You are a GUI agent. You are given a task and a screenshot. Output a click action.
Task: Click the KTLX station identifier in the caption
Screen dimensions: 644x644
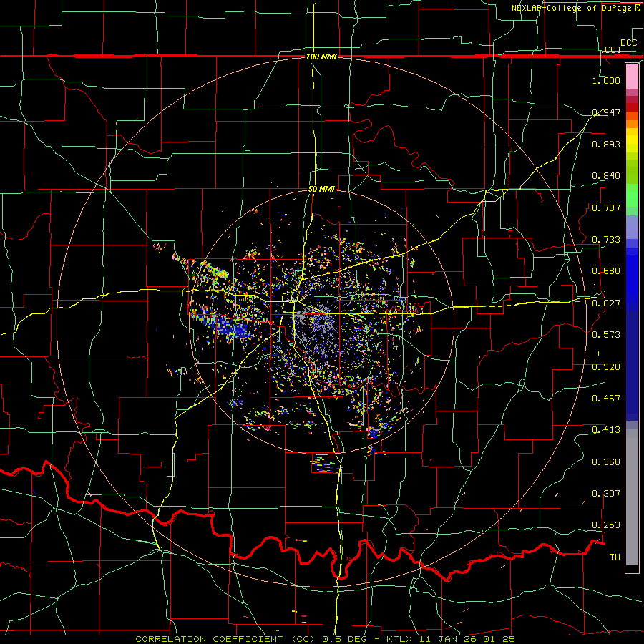click(401, 639)
